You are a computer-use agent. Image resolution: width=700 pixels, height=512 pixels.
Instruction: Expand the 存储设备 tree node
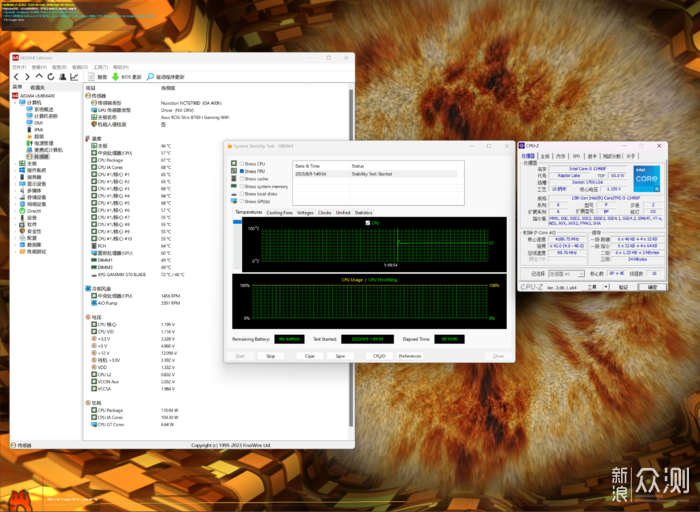(x=15, y=197)
